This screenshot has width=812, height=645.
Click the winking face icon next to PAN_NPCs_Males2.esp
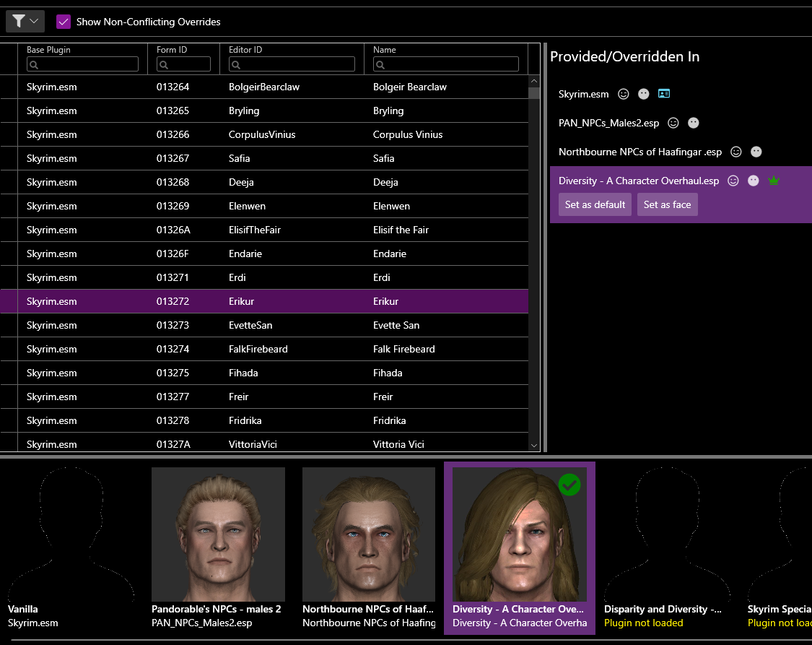673,123
